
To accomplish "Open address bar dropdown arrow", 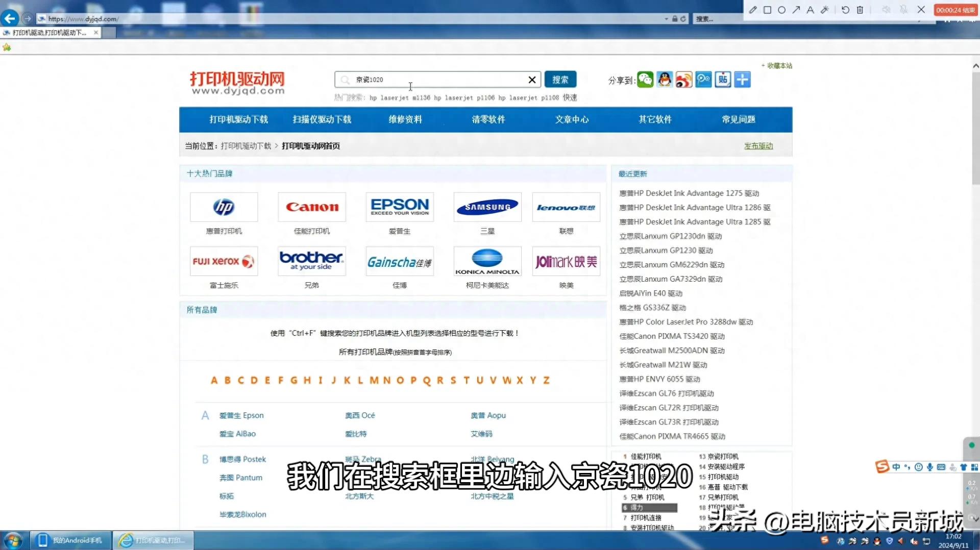I will (666, 19).
